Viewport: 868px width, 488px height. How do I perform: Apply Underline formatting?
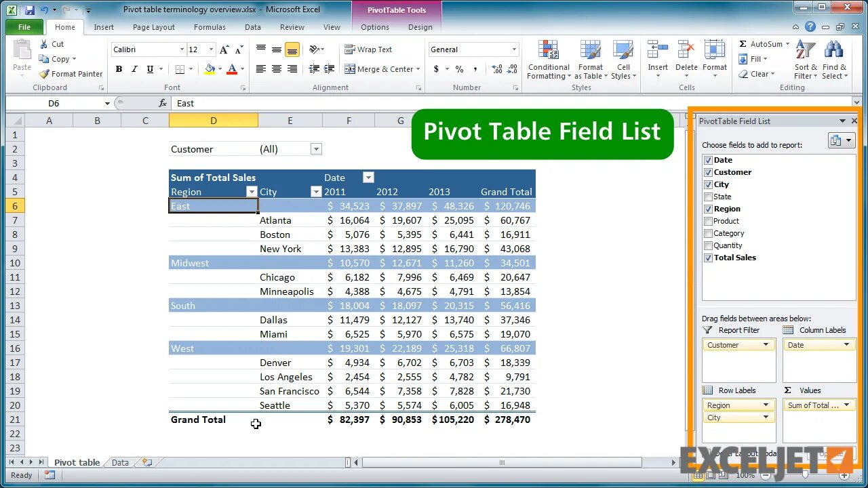point(150,69)
